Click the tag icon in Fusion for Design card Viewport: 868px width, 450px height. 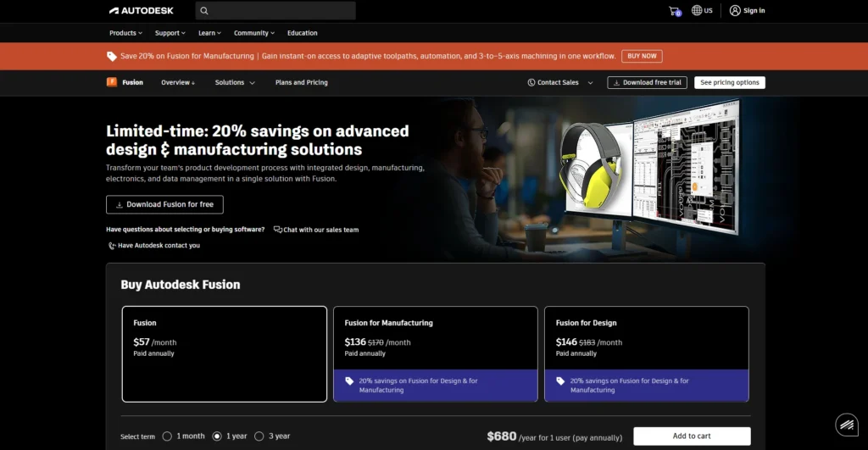(560, 381)
